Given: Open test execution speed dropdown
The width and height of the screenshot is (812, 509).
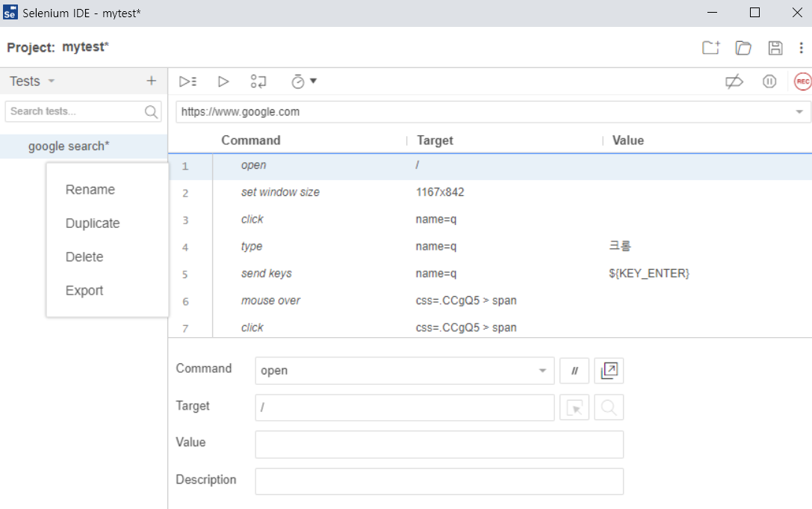Looking at the screenshot, I should (304, 81).
